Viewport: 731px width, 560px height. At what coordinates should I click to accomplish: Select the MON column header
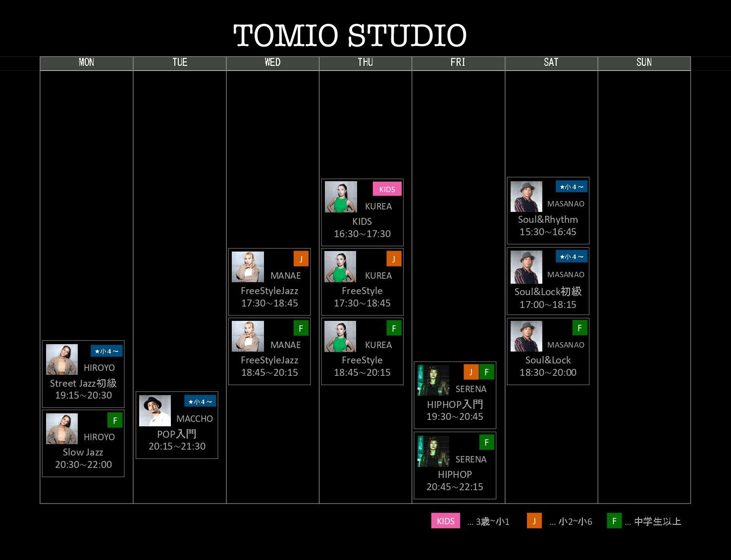[x=86, y=62]
